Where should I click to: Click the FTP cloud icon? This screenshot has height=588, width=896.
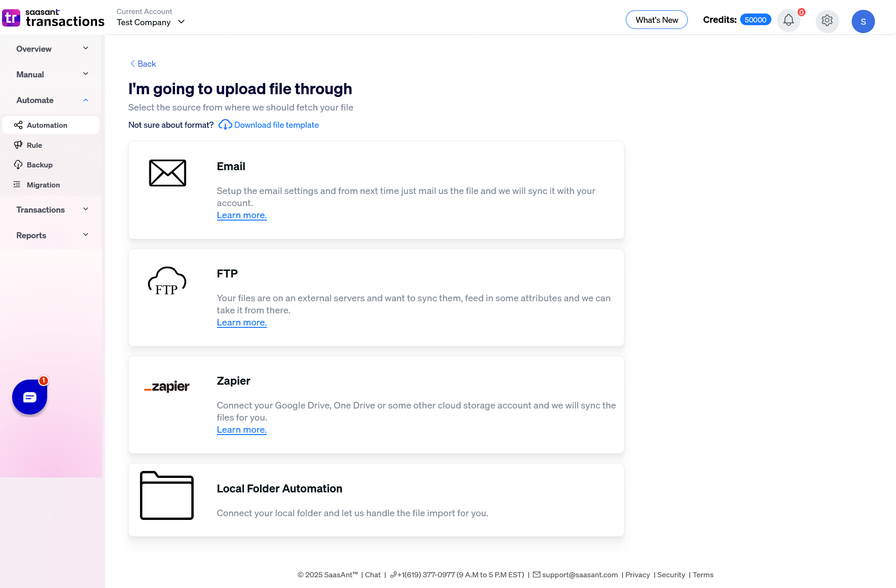[167, 281]
